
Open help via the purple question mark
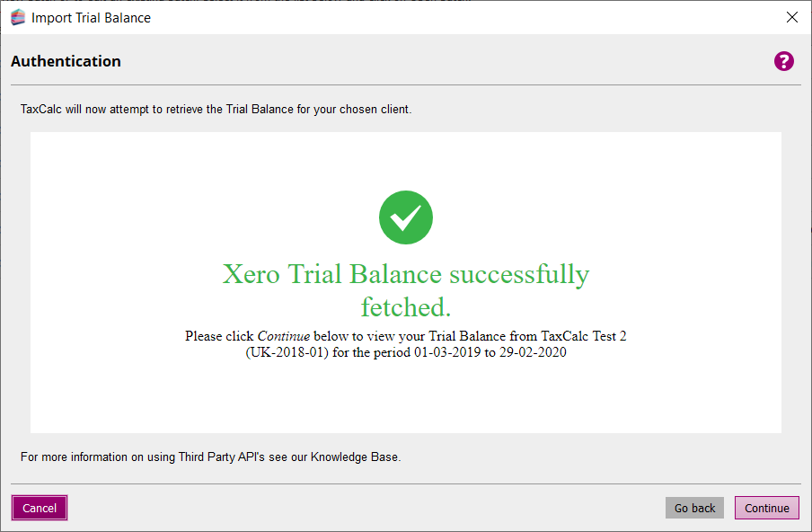(784, 61)
